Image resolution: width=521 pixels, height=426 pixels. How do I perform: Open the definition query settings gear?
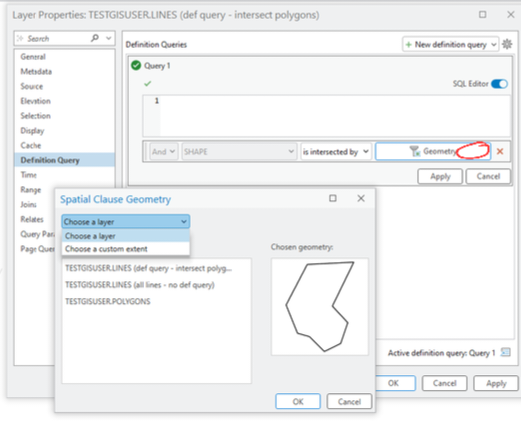pos(507,44)
